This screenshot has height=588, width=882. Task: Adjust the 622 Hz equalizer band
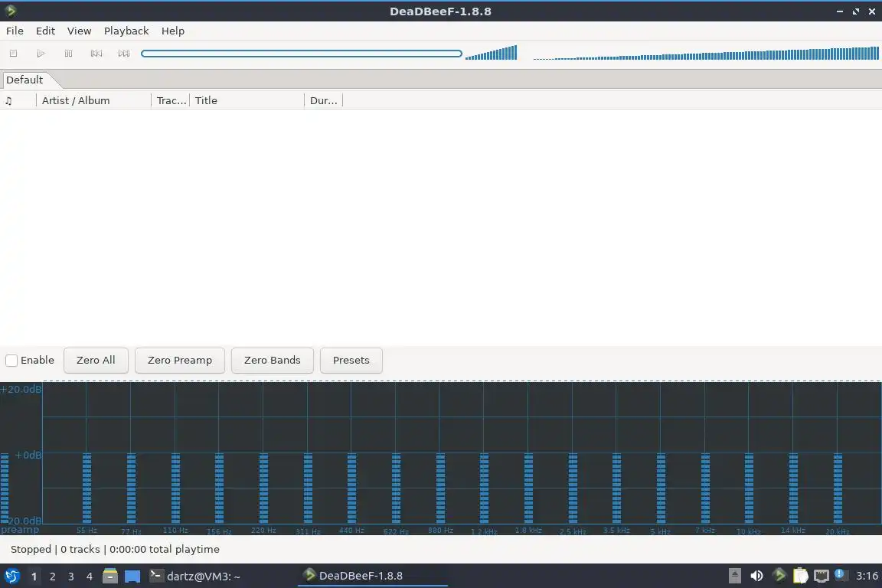click(396, 488)
